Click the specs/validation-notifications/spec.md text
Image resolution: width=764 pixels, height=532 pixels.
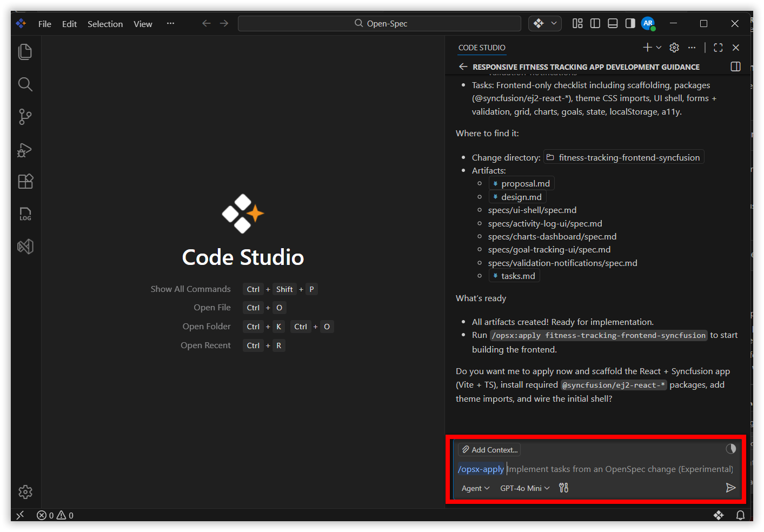[562, 263]
